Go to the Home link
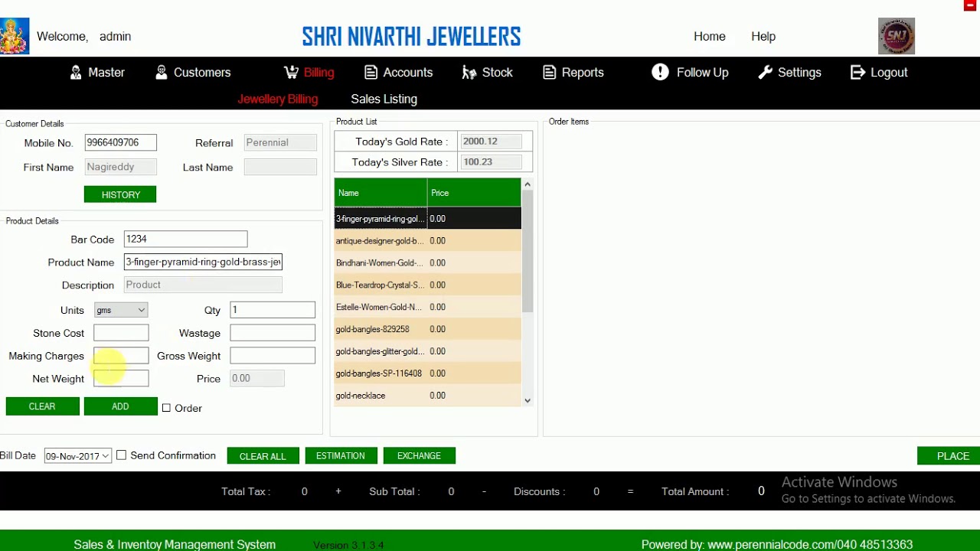 (x=710, y=37)
